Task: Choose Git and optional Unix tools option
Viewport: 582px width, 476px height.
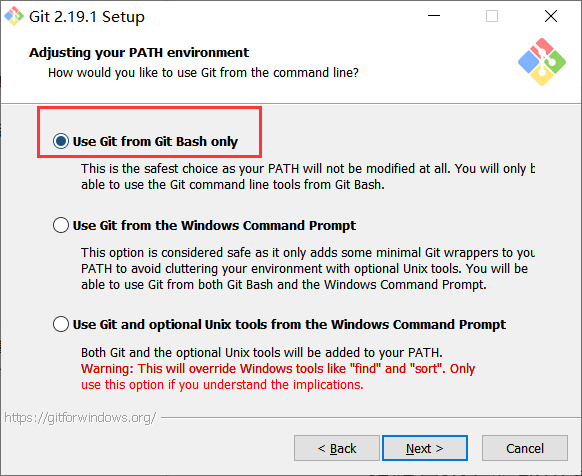Action: point(61,324)
